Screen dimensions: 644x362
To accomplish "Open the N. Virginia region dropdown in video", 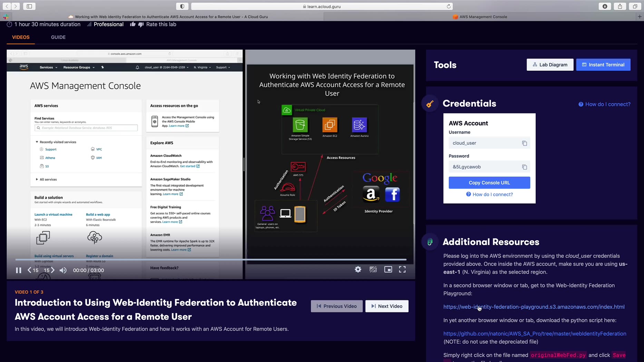I will click(x=202, y=67).
